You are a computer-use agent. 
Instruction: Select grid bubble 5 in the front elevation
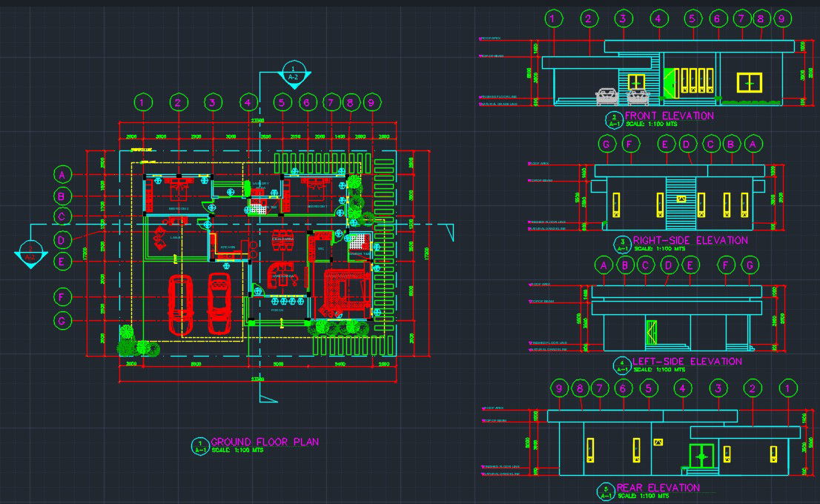692,19
